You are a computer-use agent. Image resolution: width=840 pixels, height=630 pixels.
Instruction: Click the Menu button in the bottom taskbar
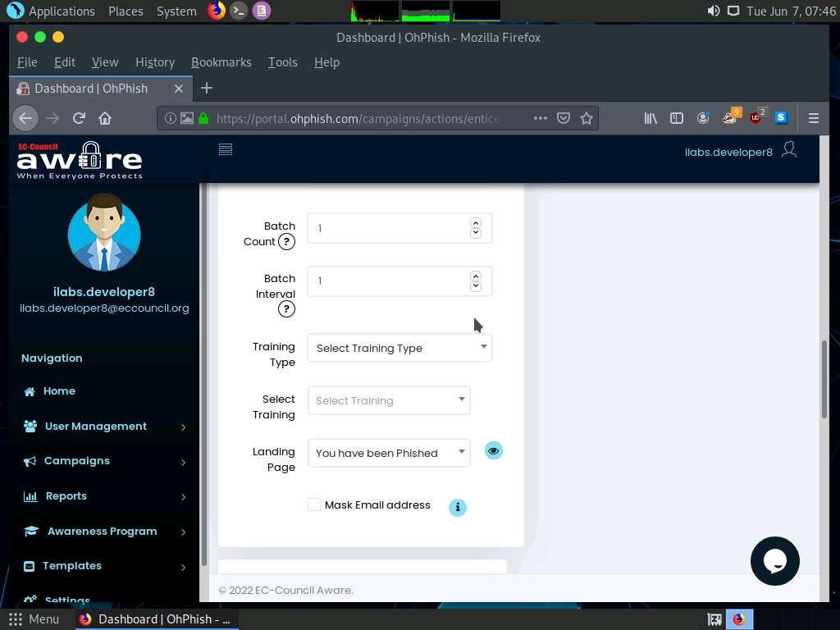(34, 619)
